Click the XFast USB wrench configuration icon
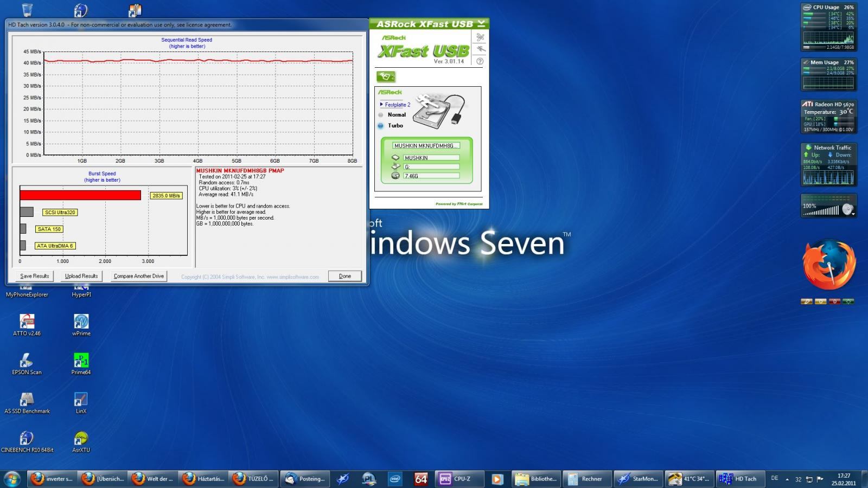Image resolution: width=868 pixels, height=488 pixels. point(480,49)
